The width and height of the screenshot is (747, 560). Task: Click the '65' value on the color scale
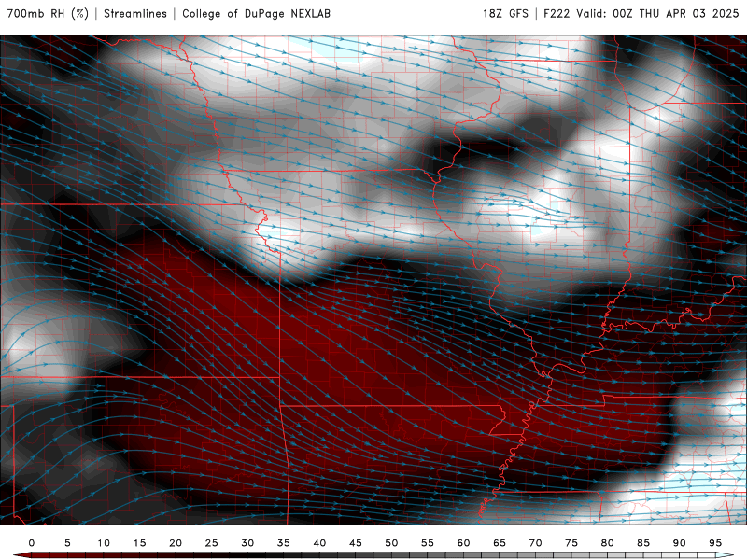point(500,543)
